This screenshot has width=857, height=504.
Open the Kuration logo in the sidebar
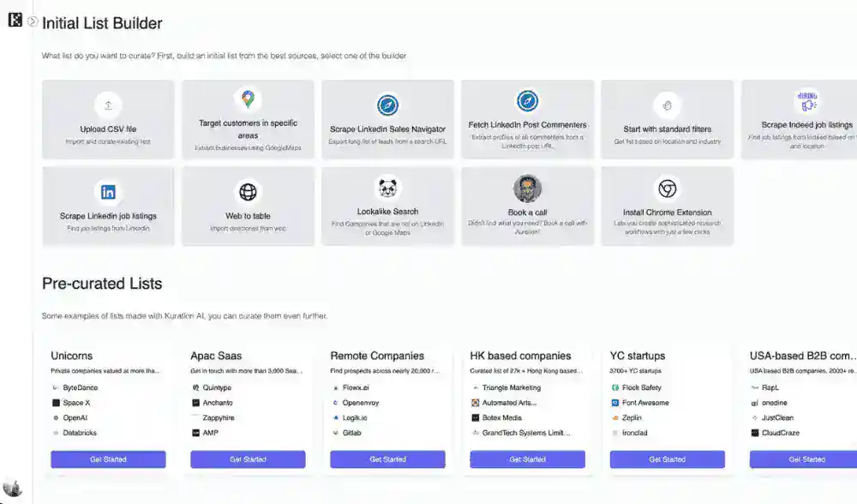pos(15,21)
